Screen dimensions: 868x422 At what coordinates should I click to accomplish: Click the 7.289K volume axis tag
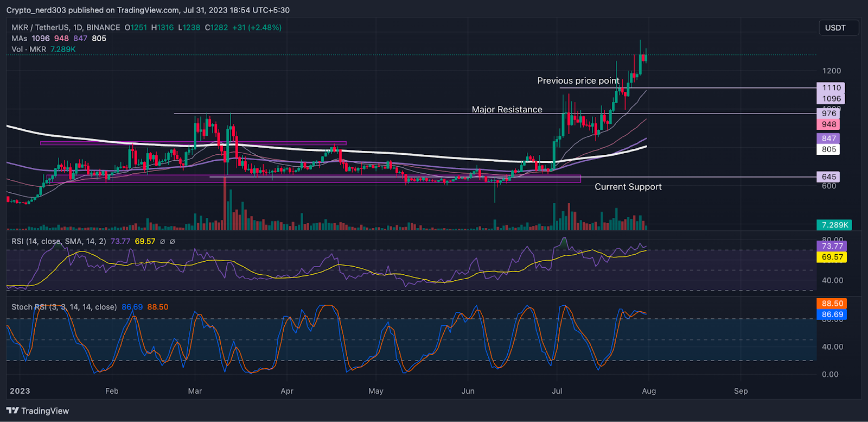[x=834, y=224]
